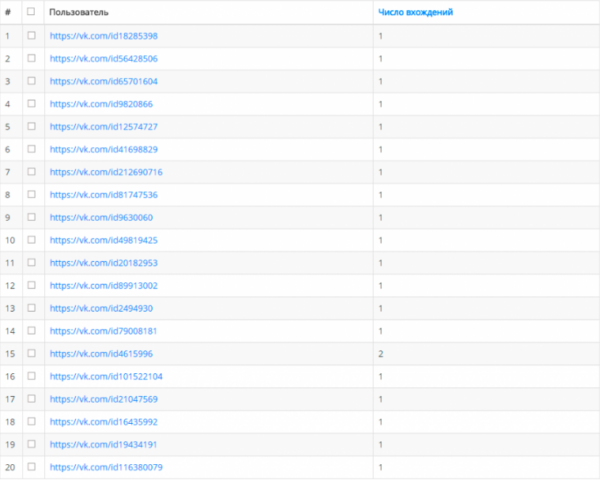This screenshot has height=480, width=600.
Task: Follow the https://vk.com/id2494930 link
Action: click(x=101, y=308)
